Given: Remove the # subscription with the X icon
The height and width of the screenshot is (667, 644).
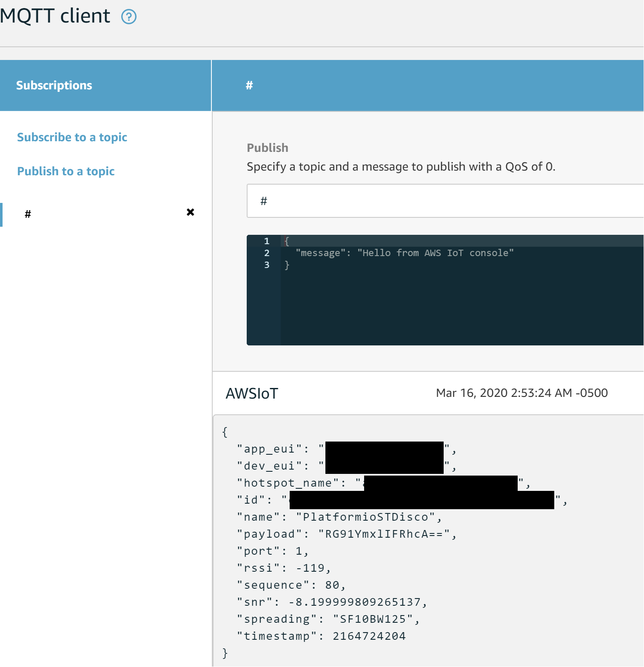Looking at the screenshot, I should [190, 212].
